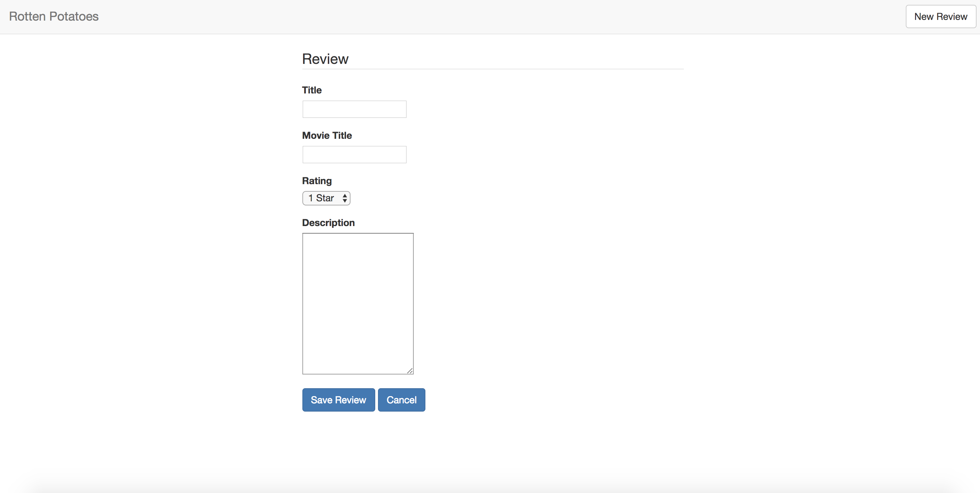Click the Review page heading
980x493 pixels.
click(x=325, y=59)
